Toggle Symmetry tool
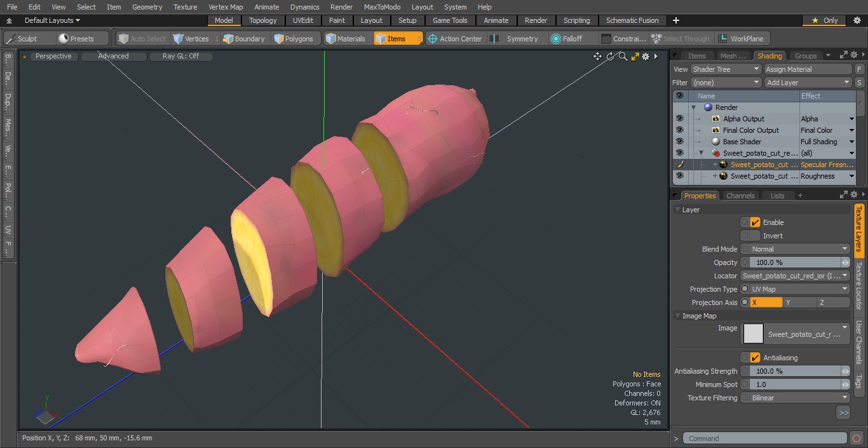 click(516, 39)
